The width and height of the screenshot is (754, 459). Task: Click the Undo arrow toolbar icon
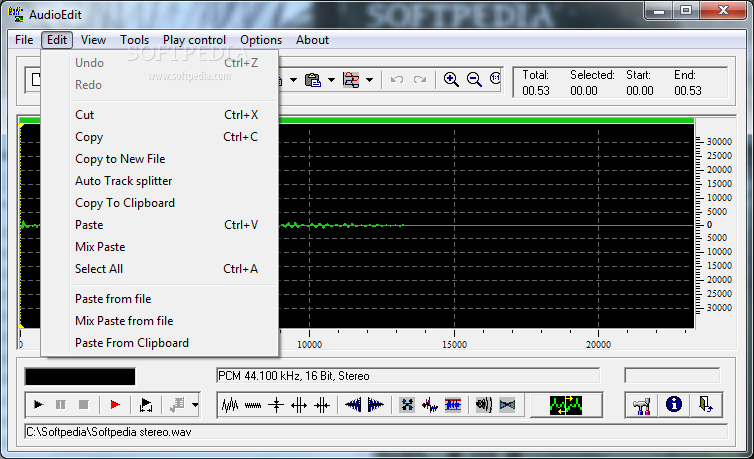[397, 79]
